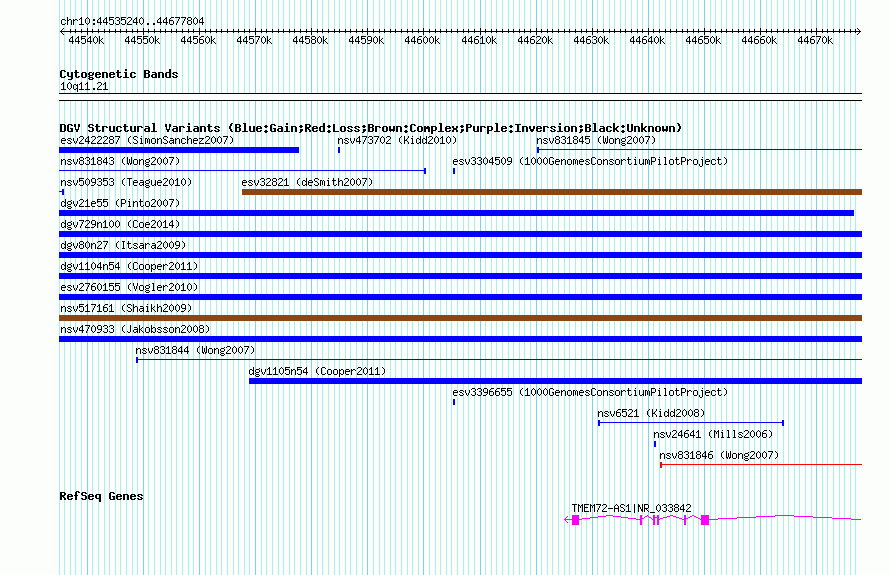Select the thick blue esv2422287 gain bar

click(179, 150)
